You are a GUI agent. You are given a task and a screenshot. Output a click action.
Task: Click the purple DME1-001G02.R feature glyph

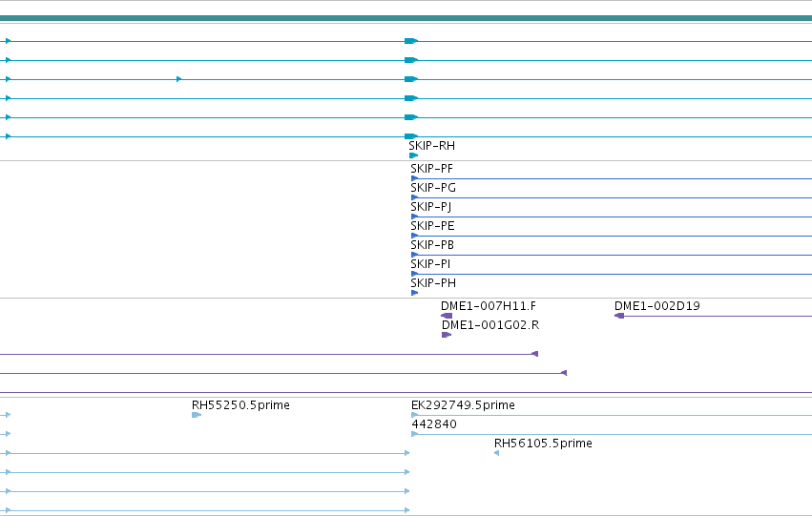(x=447, y=335)
